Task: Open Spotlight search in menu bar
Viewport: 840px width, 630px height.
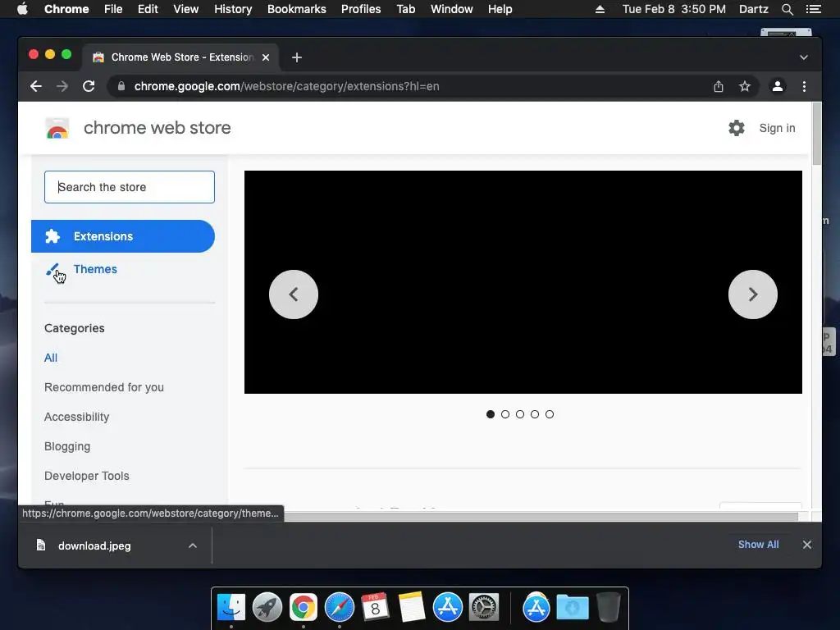Action: pyautogui.click(x=787, y=9)
